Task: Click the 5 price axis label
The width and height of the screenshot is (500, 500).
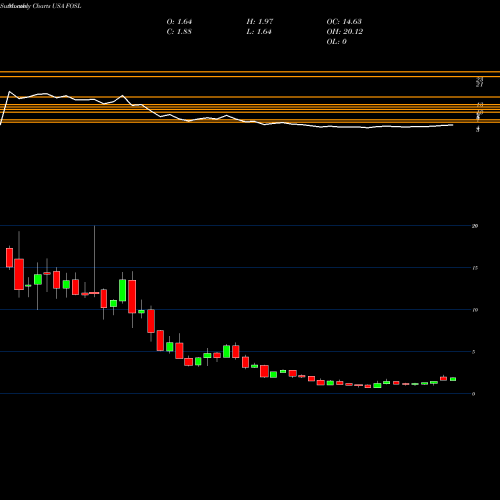Action: (x=473, y=352)
